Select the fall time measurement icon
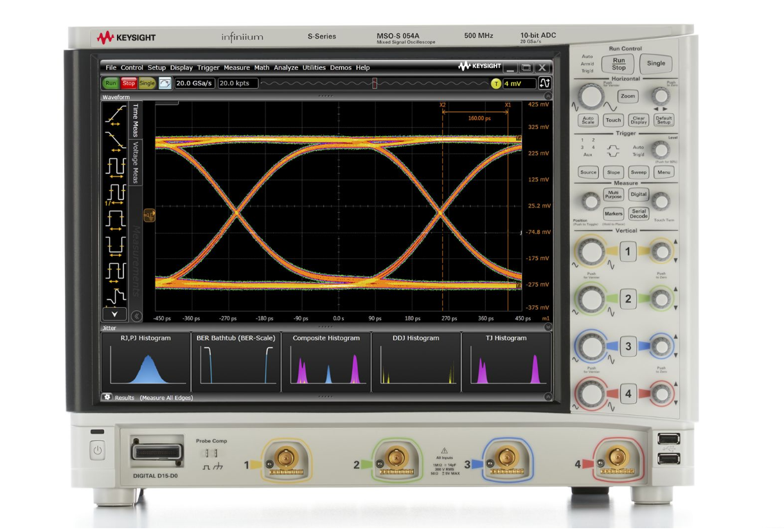The image size is (784, 532). coord(115,143)
